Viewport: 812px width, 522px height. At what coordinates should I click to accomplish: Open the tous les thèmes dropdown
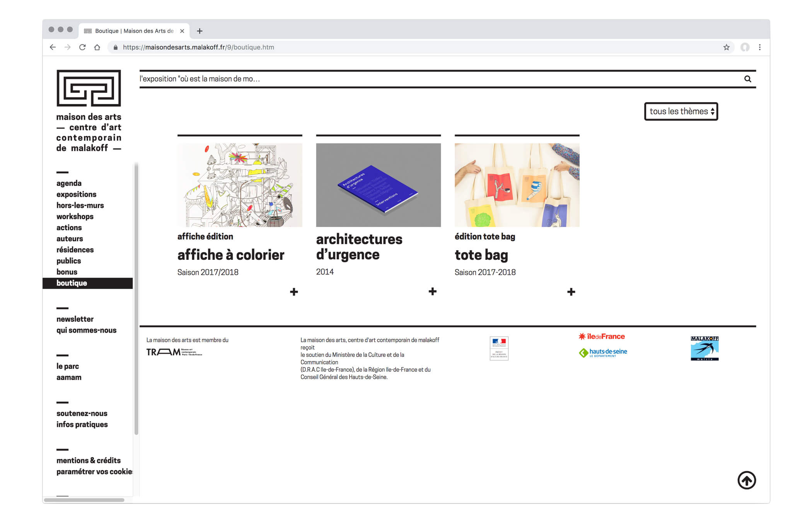click(681, 111)
